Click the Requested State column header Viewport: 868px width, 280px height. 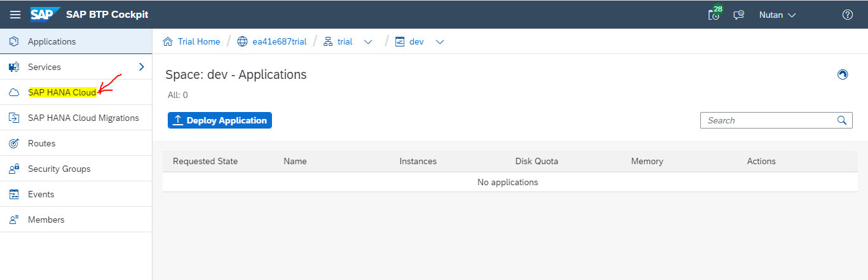pyautogui.click(x=205, y=161)
